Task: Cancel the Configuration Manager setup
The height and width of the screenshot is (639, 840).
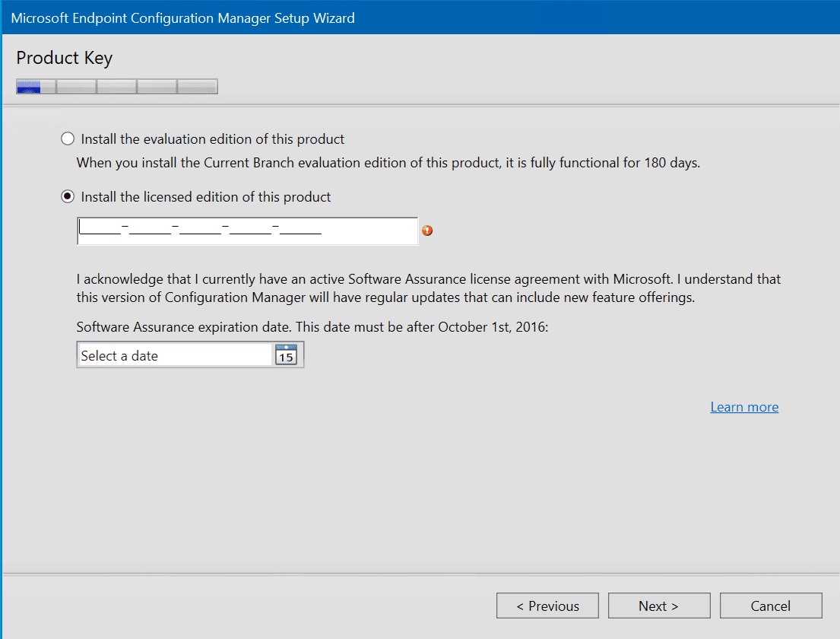Action: [x=771, y=606]
